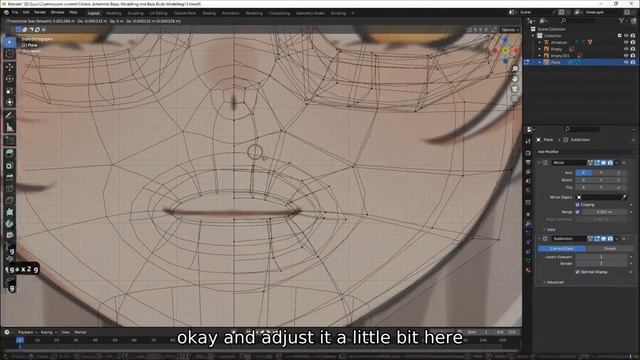Viewport: 640px width, 360px height.
Task: Select the Inset Faces tool
Action: pyautogui.click(x=9, y=165)
